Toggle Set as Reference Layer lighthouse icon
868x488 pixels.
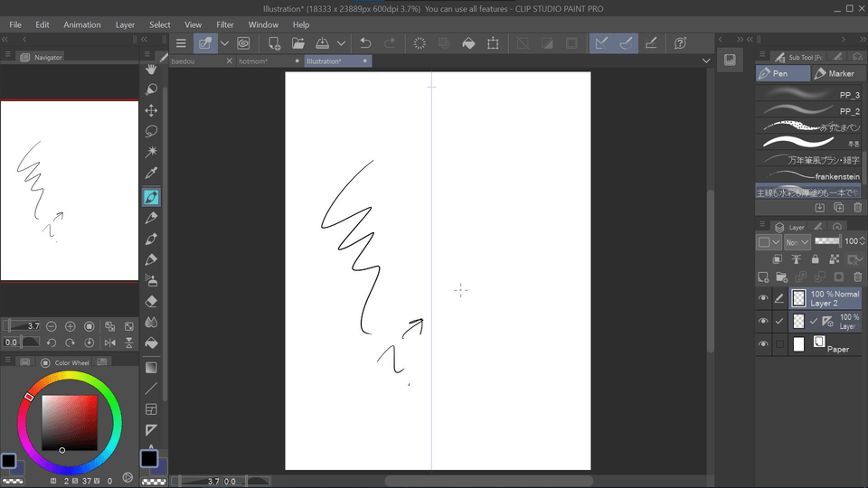coord(796,259)
